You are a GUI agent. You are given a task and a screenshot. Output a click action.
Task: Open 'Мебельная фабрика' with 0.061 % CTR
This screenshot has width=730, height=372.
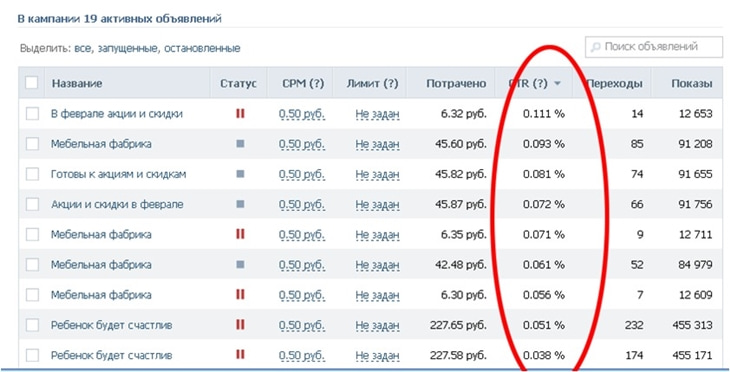[x=101, y=264]
